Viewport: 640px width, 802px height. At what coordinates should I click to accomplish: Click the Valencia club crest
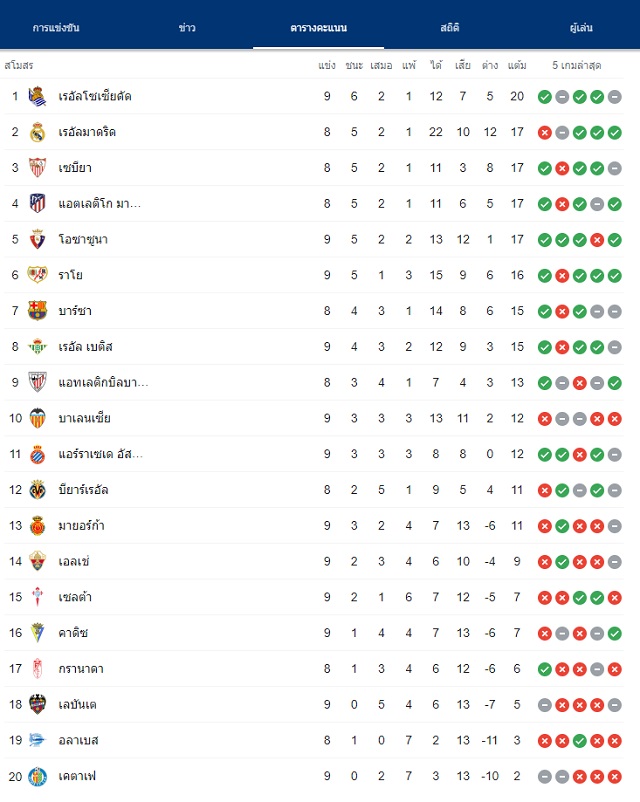point(37,418)
